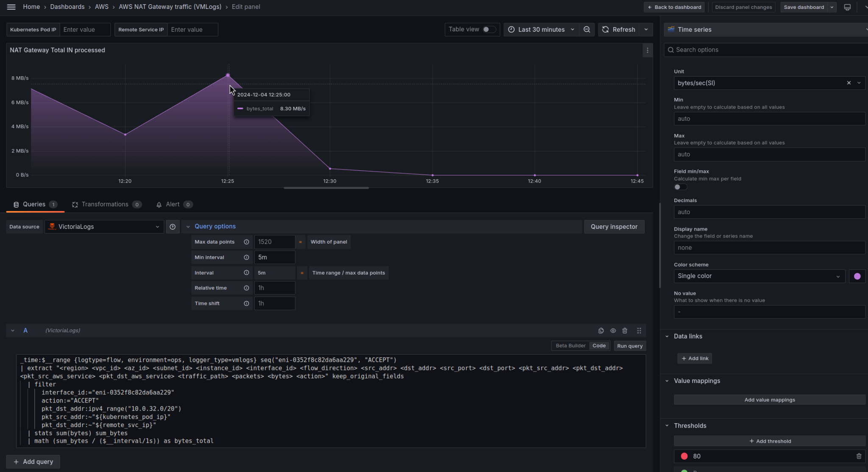Switch to the Transformations tab
868x472 pixels.
[x=105, y=204]
